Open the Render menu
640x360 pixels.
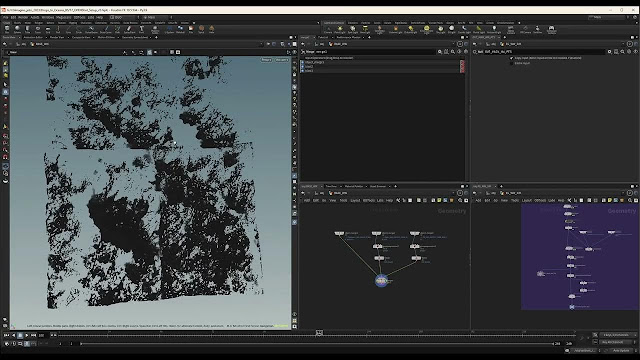pos(23,18)
